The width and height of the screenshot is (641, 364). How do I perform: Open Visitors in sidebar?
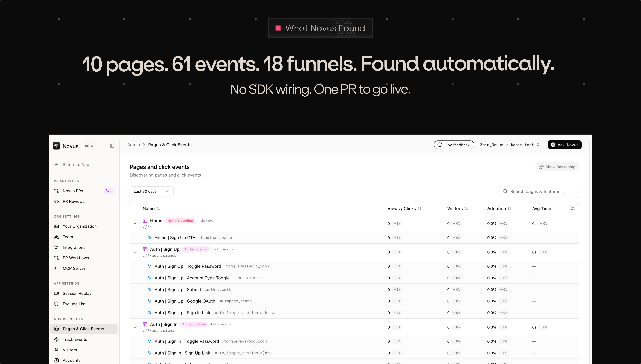(84, 350)
